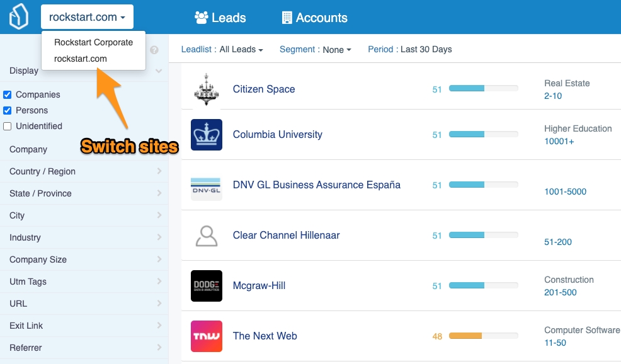The image size is (621, 364).
Task: Click the DNV GL company logo
Action: coord(207,185)
